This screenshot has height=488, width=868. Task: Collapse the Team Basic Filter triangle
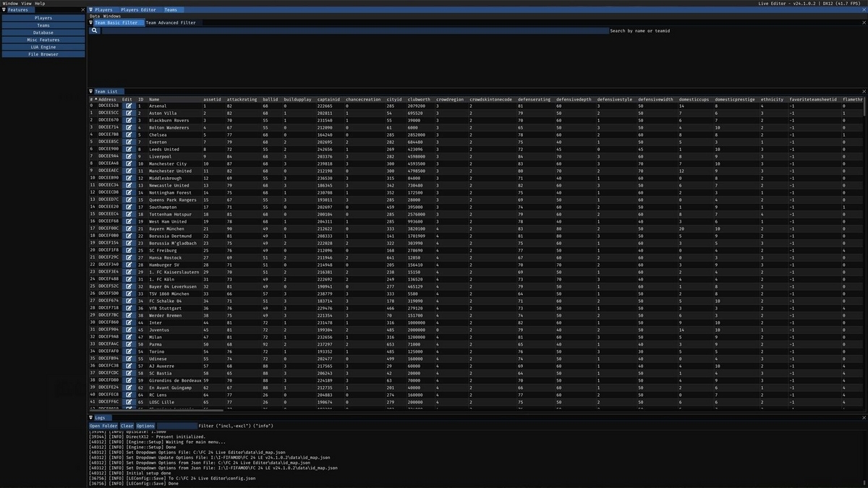pyautogui.click(x=90, y=22)
